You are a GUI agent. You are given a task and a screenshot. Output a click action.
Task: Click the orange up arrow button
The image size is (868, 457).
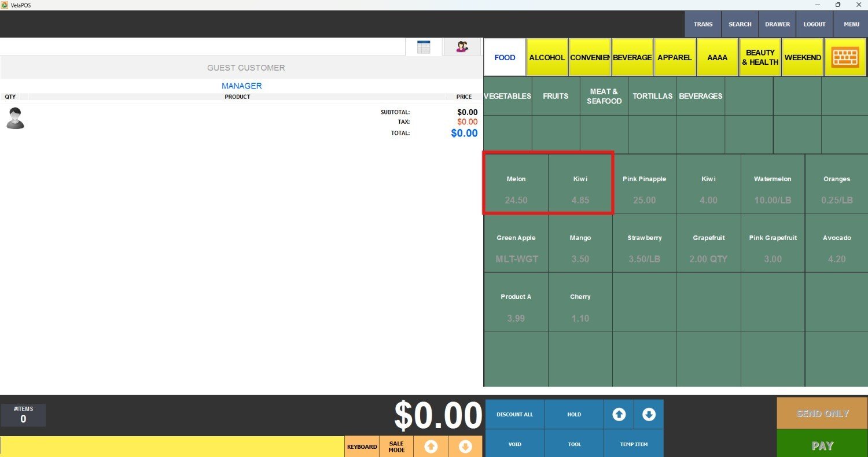pyautogui.click(x=431, y=446)
